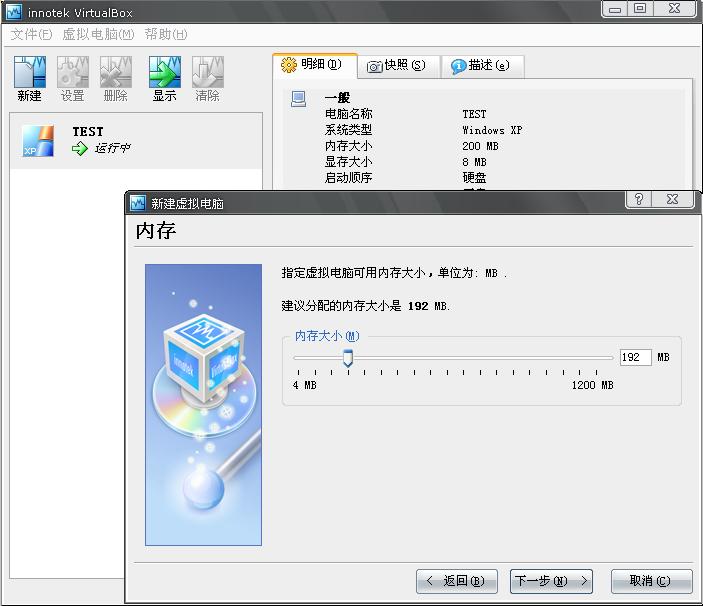The image size is (703, 606).
Task: Click the 电脑名称 label
Action: point(348,114)
